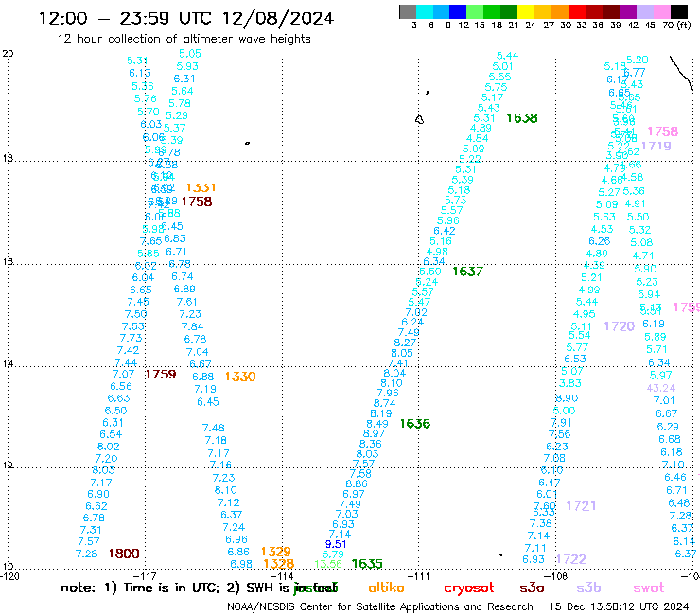Click the dark blue 12 ft legend swatch
The width and height of the screenshot is (700, 615).
click(458, 11)
